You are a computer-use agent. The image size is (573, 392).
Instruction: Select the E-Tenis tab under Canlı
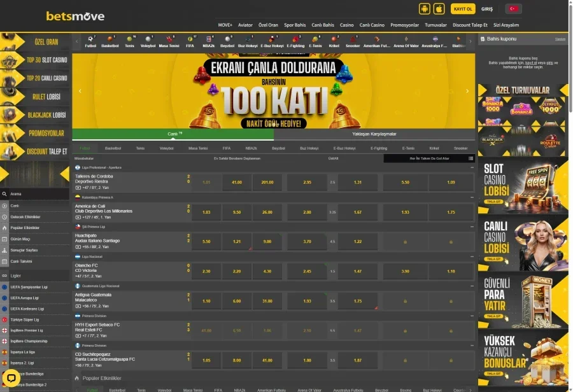point(408,148)
